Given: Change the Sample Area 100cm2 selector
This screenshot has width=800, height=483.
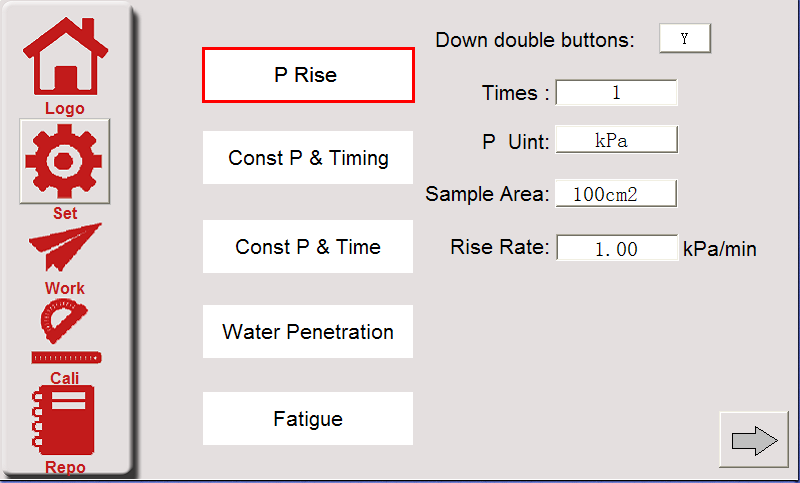Looking at the screenshot, I should [616, 194].
